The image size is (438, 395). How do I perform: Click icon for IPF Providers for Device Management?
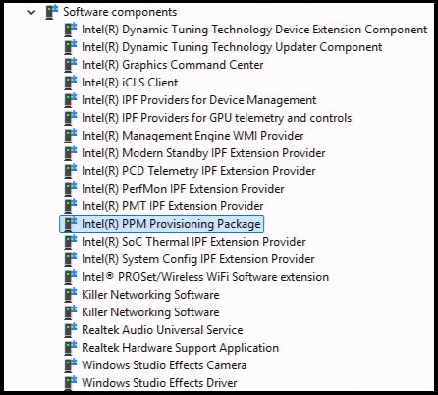pos(71,100)
